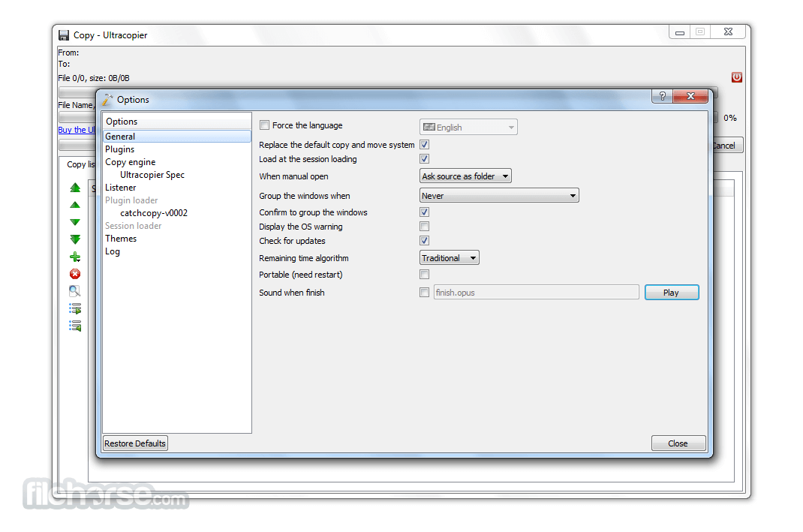The height and width of the screenshot is (532, 803).
Task: Click the red power icon in the Copy window
Action: tap(736, 77)
